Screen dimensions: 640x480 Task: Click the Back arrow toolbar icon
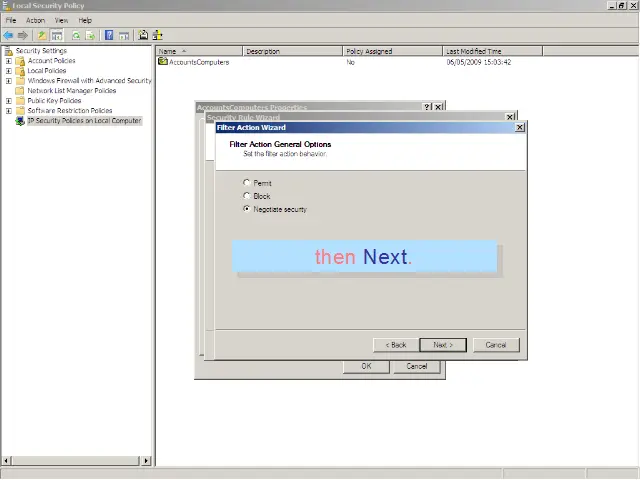pyautogui.click(x=8, y=35)
